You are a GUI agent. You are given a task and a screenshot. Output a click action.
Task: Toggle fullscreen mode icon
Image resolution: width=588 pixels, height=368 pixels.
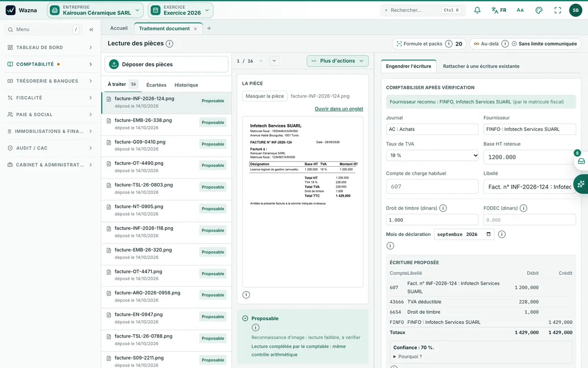558,10
